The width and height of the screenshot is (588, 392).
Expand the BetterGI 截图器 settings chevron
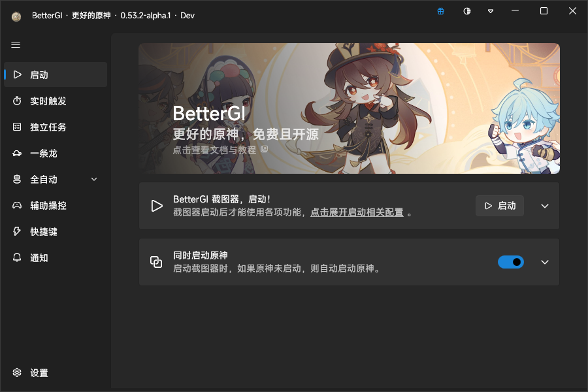pos(545,206)
